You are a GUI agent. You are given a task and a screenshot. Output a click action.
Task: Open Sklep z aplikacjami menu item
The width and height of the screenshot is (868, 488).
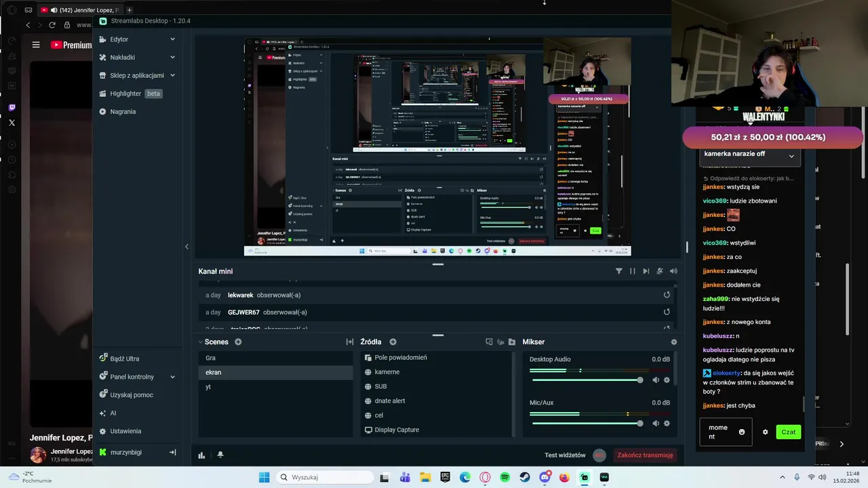[136, 75]
